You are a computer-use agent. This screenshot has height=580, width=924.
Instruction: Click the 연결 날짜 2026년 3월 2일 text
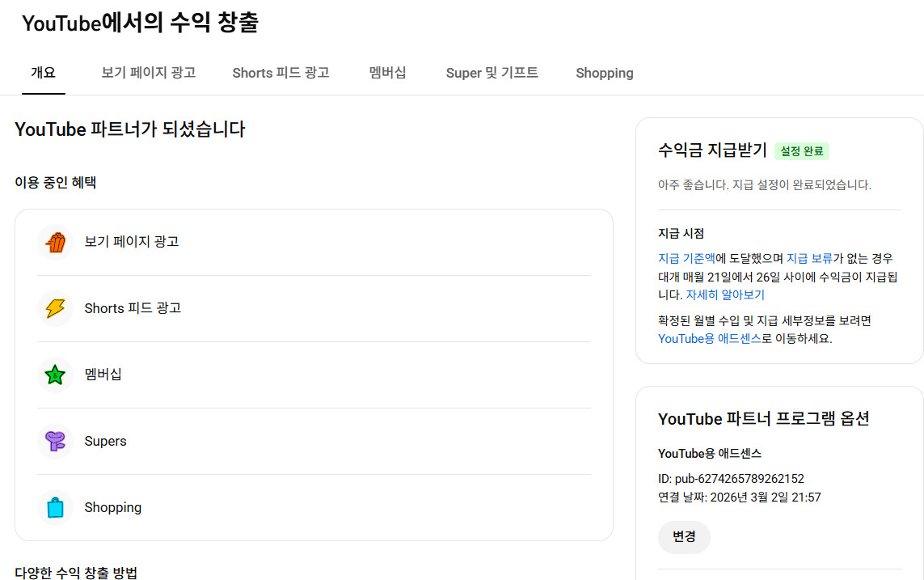pos(739,497)
